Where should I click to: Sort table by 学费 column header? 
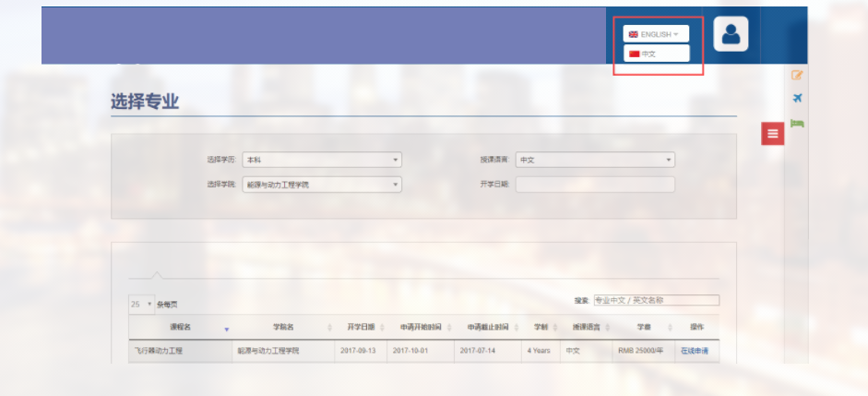[645, 327]
